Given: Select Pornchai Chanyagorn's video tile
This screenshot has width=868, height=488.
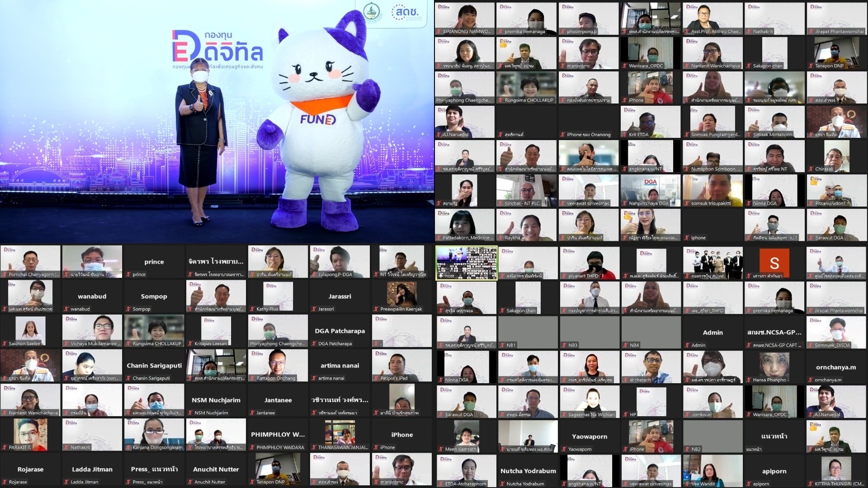Looking at the screenshot, I should coord(31,261).
